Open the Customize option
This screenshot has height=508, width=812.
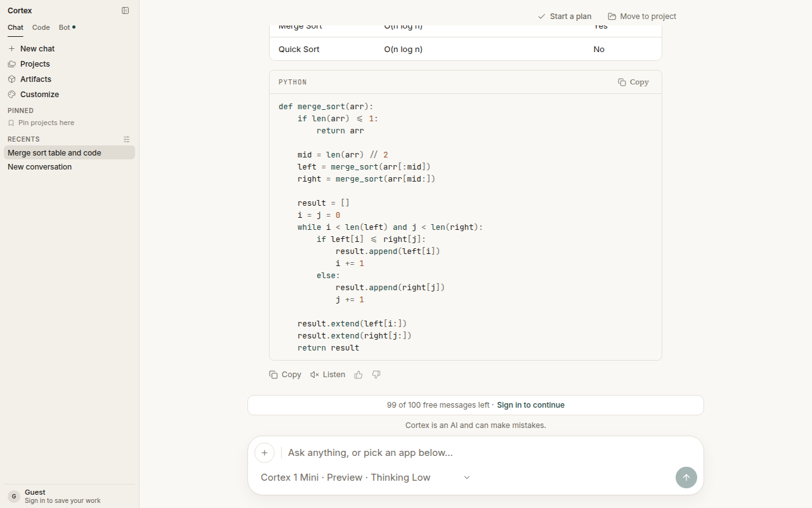(69, 94)
